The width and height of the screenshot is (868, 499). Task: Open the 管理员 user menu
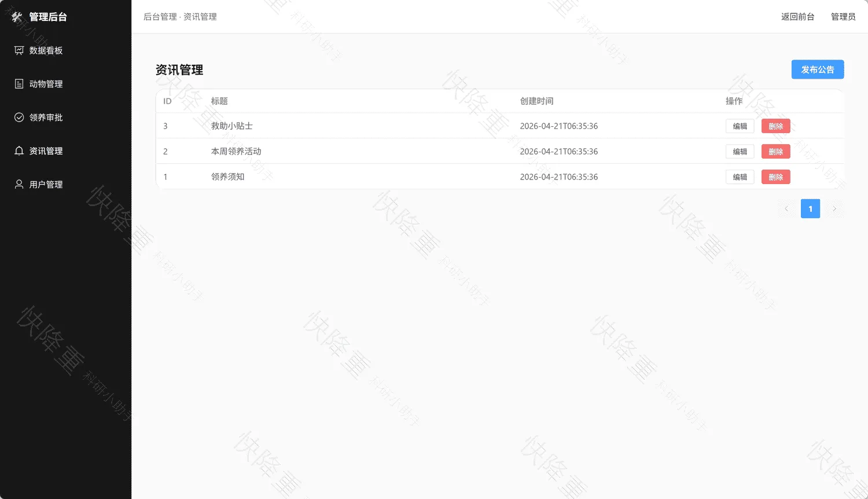[843, 17]
